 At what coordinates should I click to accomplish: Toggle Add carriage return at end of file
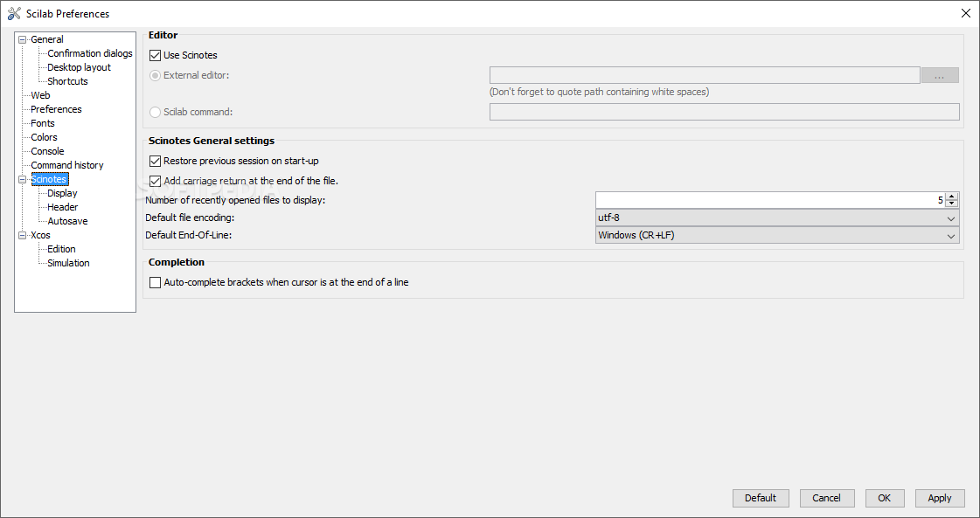tap(155, 181)
